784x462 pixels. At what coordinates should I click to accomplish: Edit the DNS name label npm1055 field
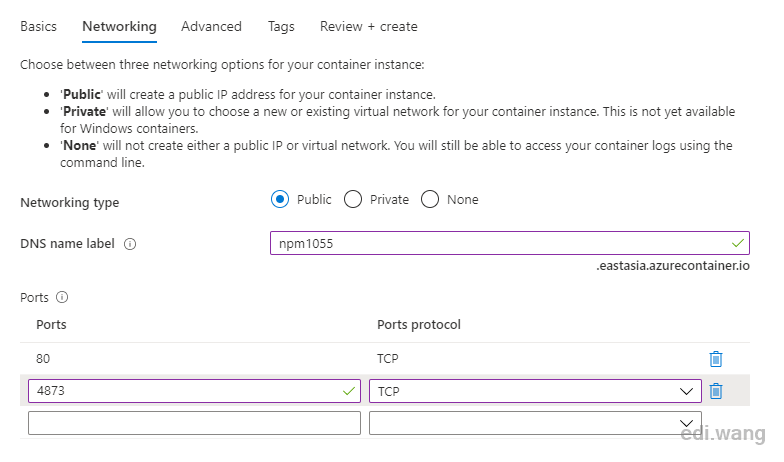(510, 243)
